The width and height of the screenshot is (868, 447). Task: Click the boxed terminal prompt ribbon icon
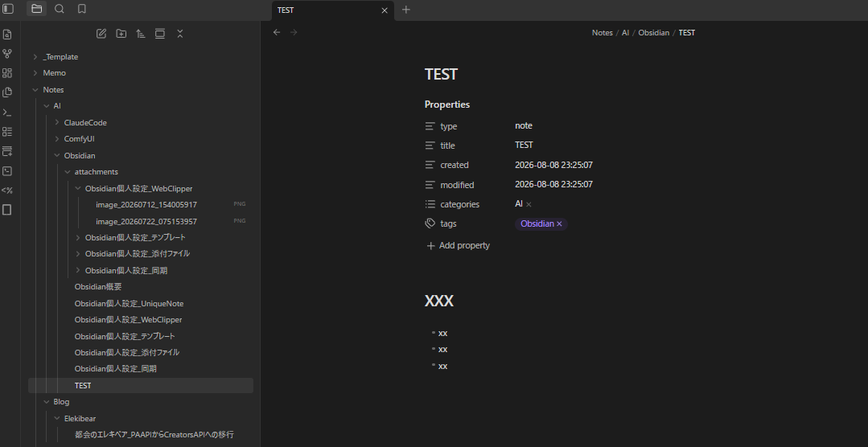click(x=7, y=171)
